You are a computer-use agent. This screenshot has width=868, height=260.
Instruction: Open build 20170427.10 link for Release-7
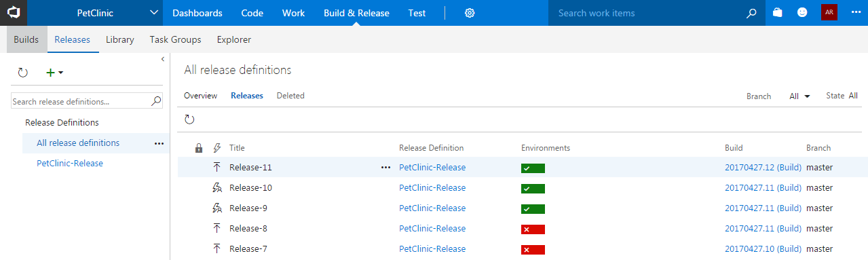pyautogui.click(x=763, y=248)
